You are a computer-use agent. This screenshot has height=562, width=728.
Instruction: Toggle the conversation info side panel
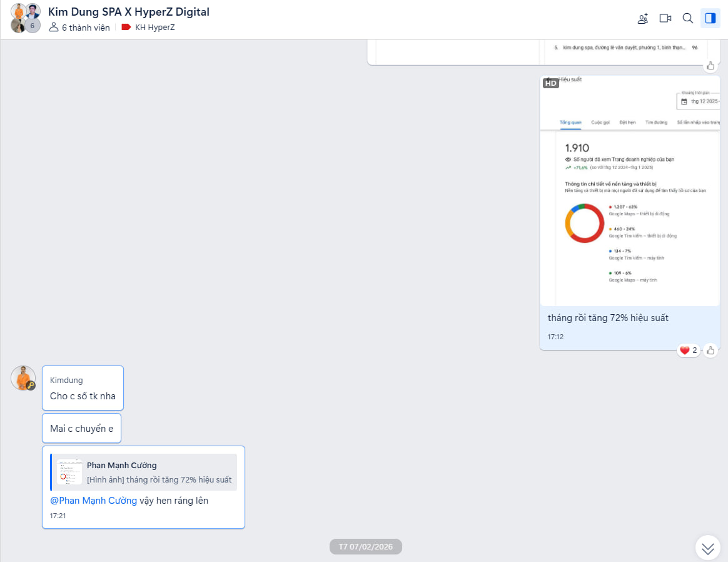click(x=710, y=18)
